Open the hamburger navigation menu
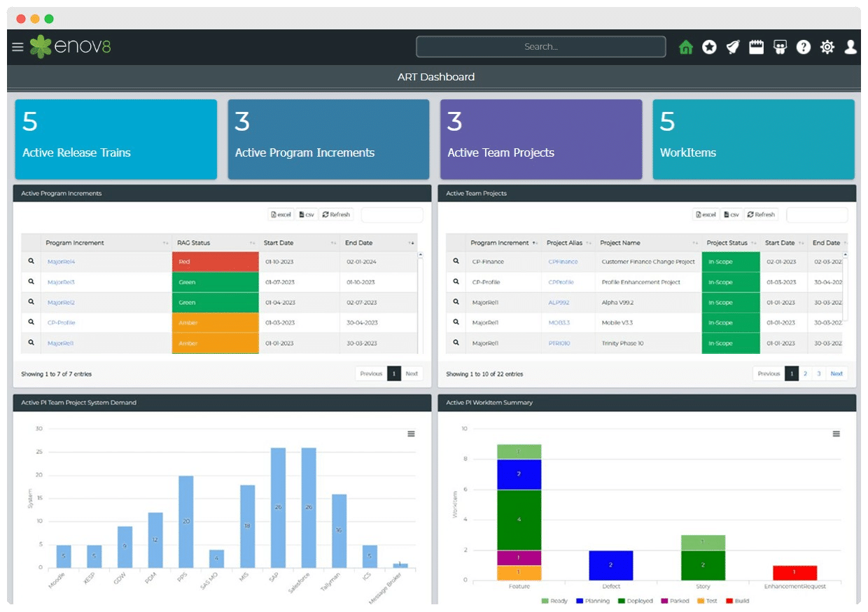868x612 pixels. pos(17,47)
